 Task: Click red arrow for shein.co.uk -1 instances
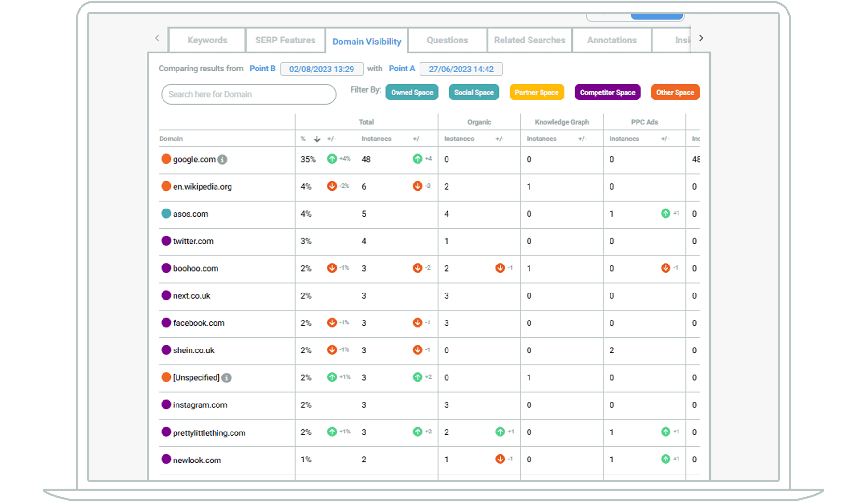click(418, 350)
